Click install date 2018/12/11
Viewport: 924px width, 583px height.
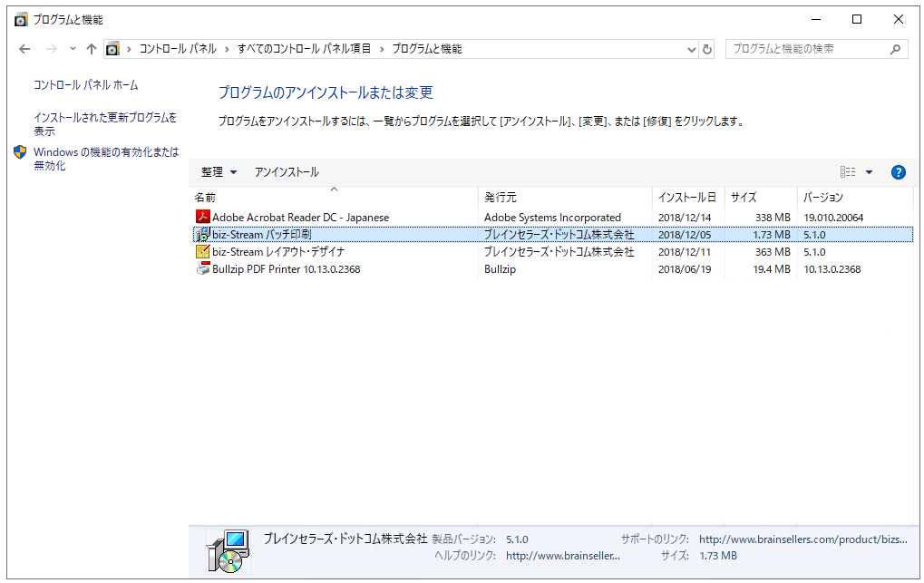point(685,252)
